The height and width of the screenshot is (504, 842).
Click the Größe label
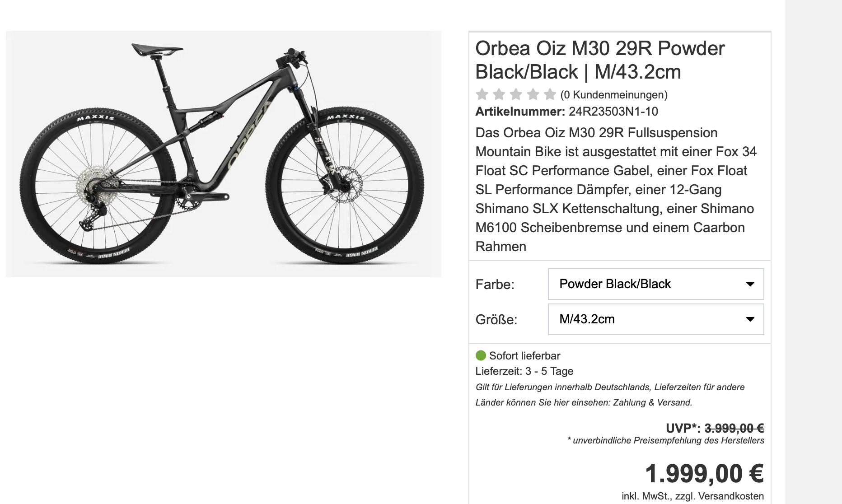click(496, 320)
